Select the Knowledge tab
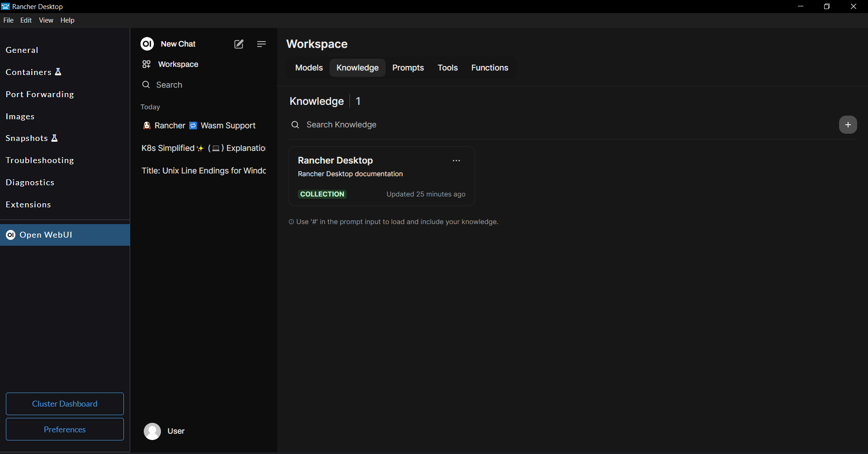868x454 pixels. pos(358,68)
